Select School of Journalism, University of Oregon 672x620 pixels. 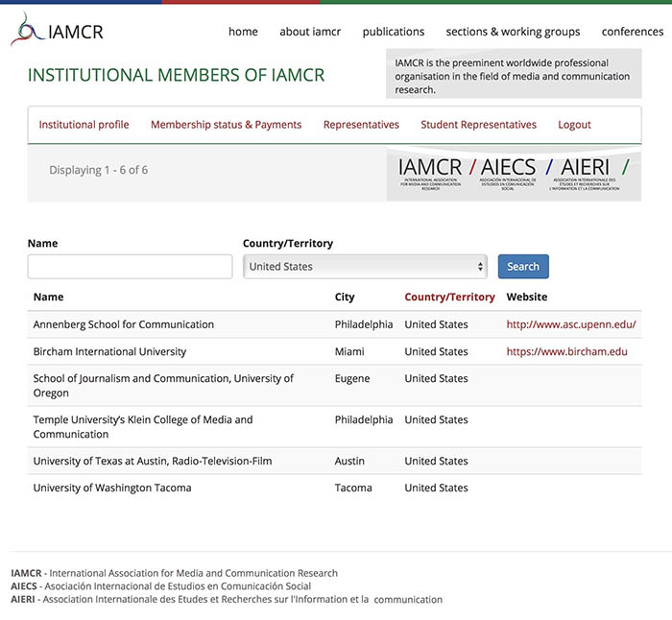(x=163, y=386)
